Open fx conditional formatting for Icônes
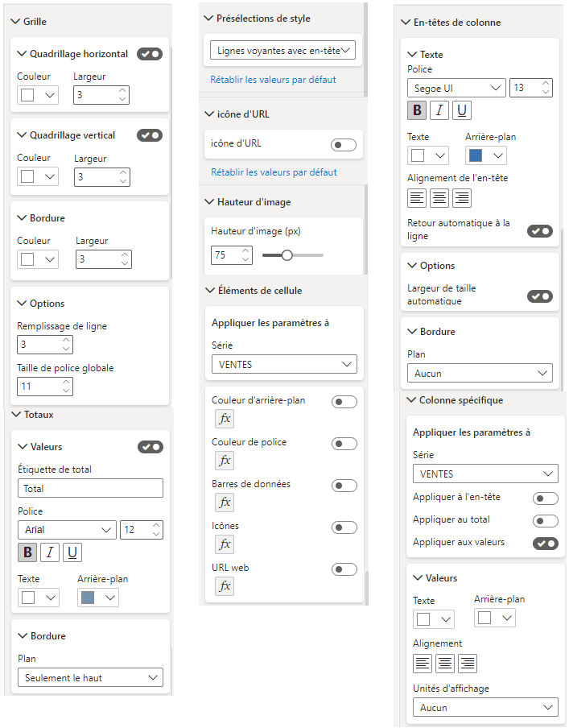 tap(225, 544)
